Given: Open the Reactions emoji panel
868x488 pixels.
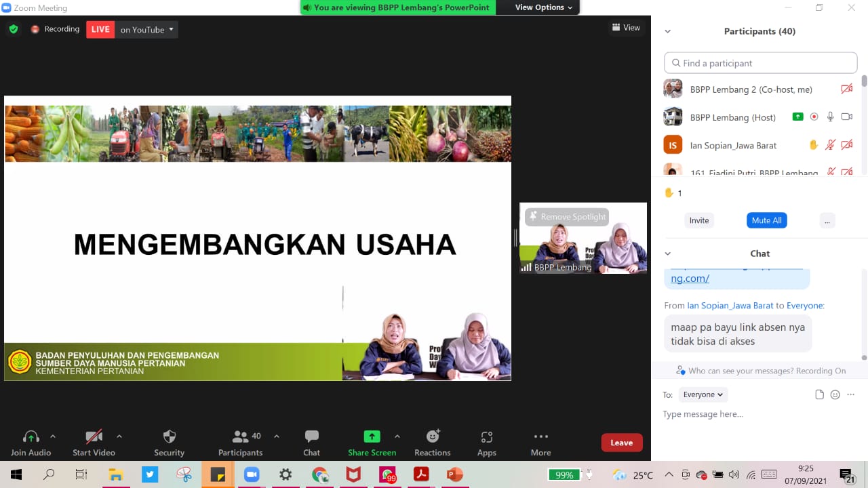Looking at the screenshot, I should (x=432, y=436).
